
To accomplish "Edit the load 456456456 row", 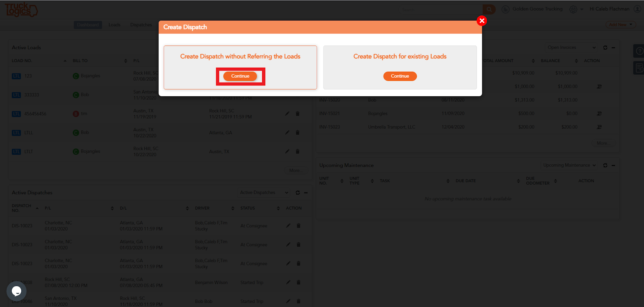I will point(287,114).
